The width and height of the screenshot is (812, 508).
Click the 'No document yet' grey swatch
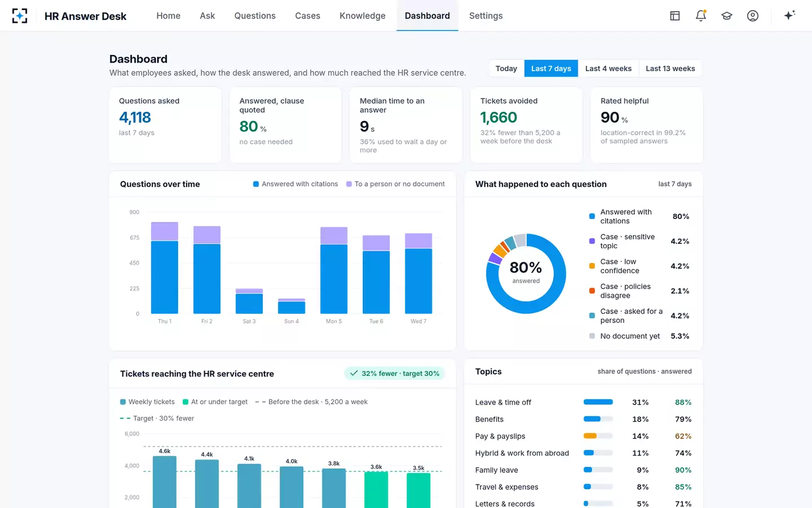click(592, 336)
